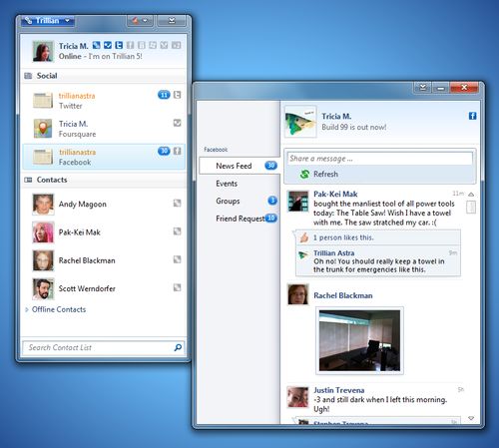Open Rachel Blackman's shared room photo
Screen dimensions: 499x448
(x=359, y=340)
